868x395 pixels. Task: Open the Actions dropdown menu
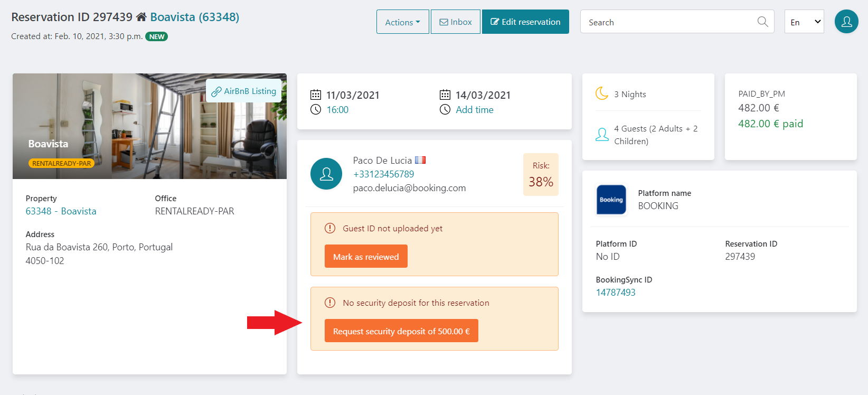pyautogui.click(x=403, y=22)
